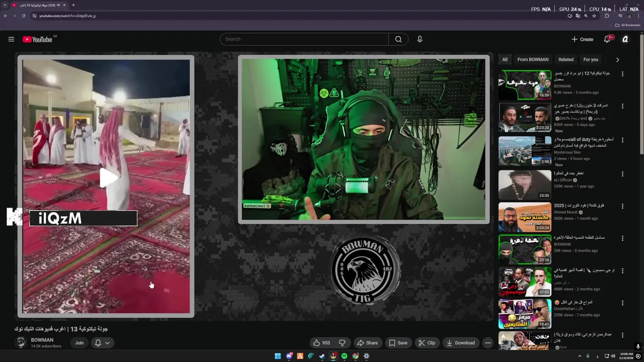Select the Related filter chip
Viewport: 644px width, 362px height.
pyautogui.click(x=566, y=59)
